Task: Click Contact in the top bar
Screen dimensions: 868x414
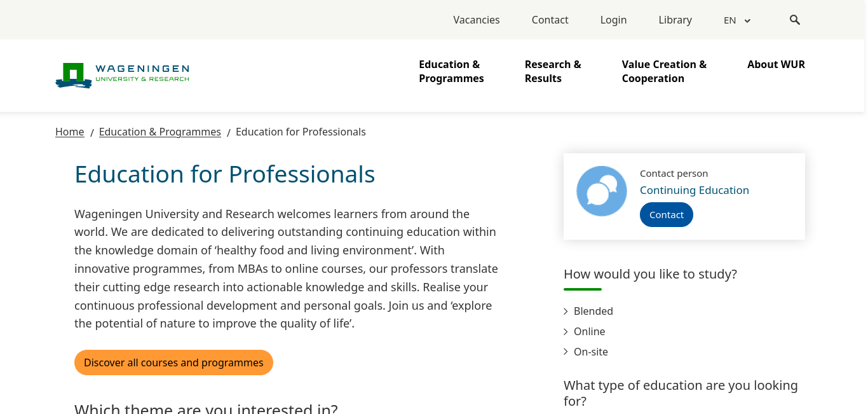Action: [550, 20]
